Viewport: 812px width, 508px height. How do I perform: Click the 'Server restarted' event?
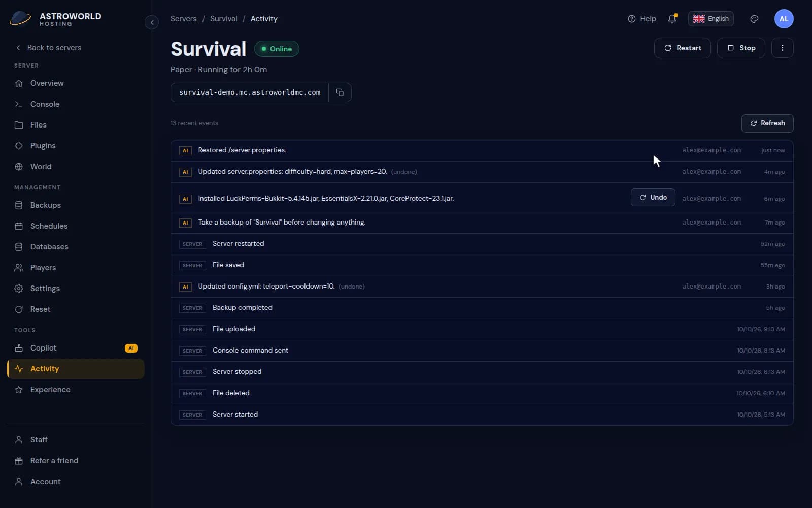(238, 244)
